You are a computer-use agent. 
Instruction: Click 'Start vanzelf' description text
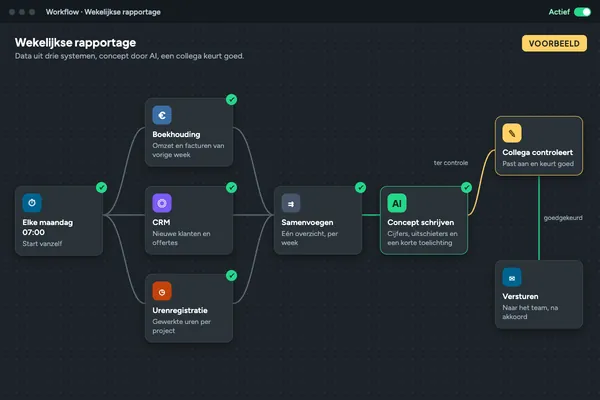pos(42,243)
